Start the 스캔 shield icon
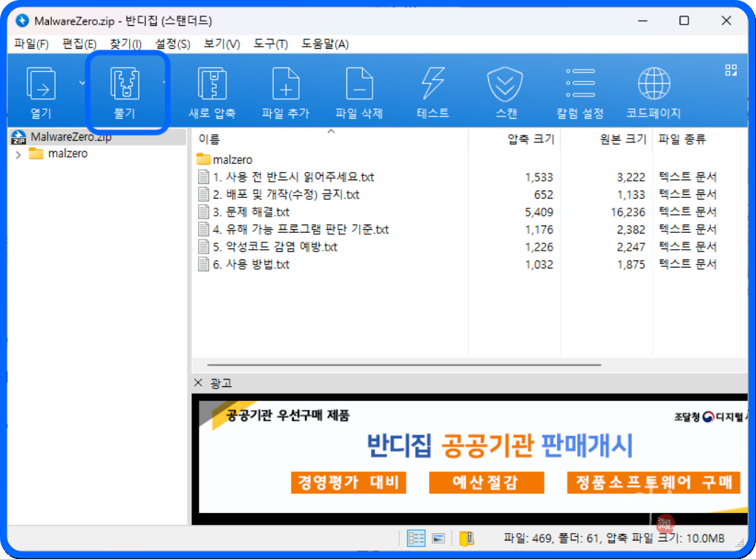 pyautogui.click(x=504, y=84)
